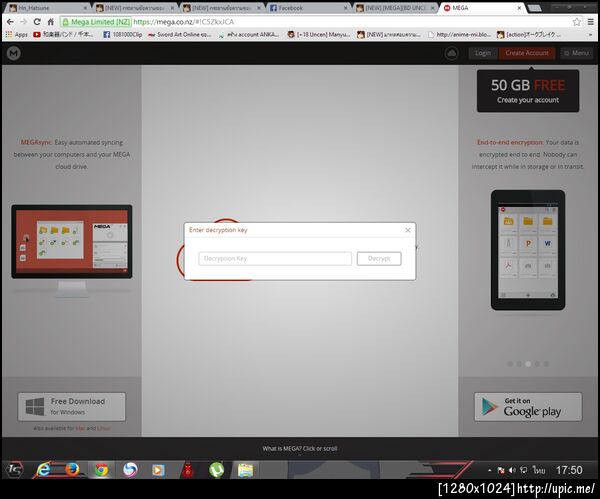Image resolution: width=600 pixels, height=499 pixels.
Task: Select the last slider dot
Action: [546, 364]
